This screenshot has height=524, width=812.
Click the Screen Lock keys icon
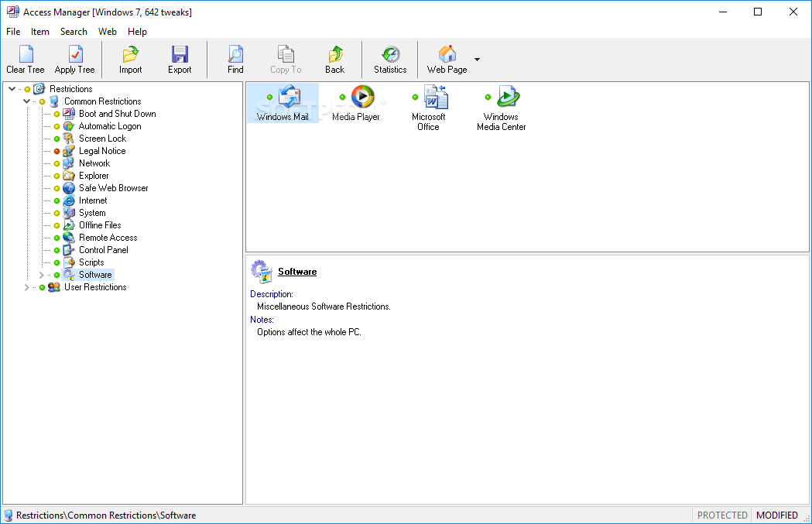click(69, 139)
